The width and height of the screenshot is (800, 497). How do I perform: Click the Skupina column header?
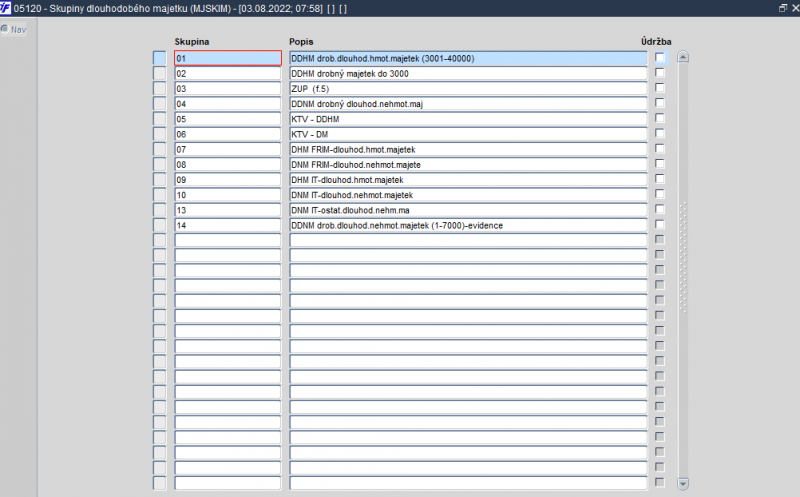(x=192, y=42)
